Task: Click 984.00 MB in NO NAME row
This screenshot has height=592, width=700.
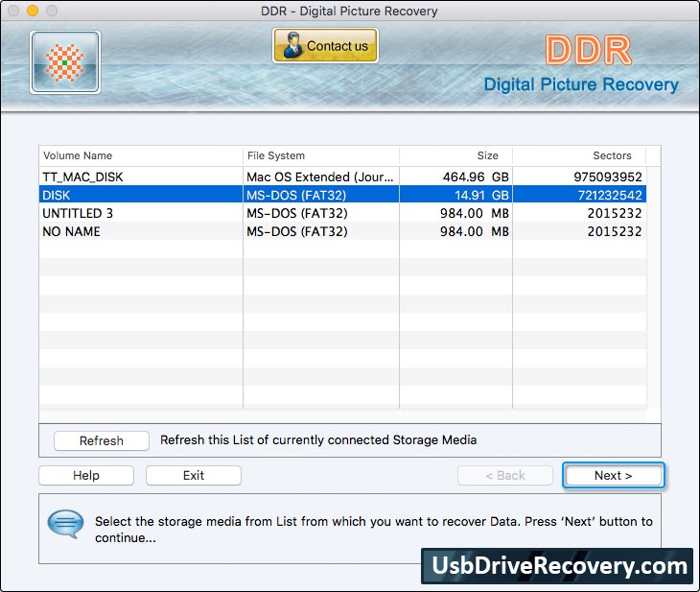Action: click(x=455, y=231)
